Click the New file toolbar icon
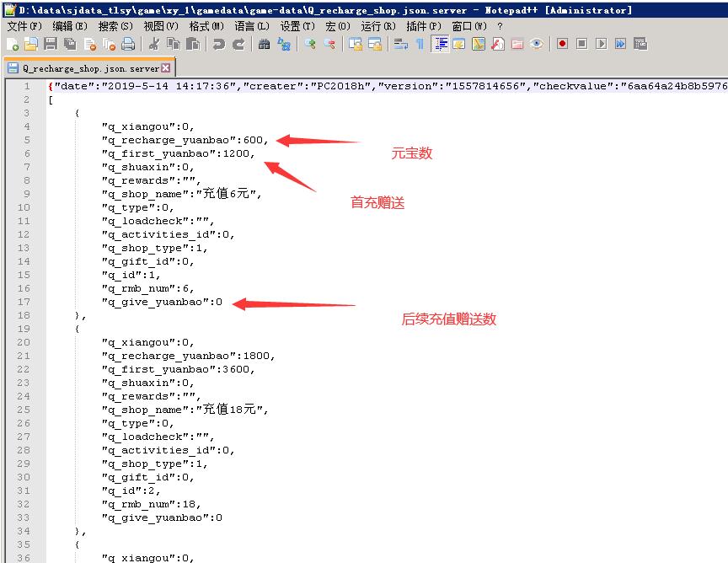Screen dimensions: 728x563 13,44
